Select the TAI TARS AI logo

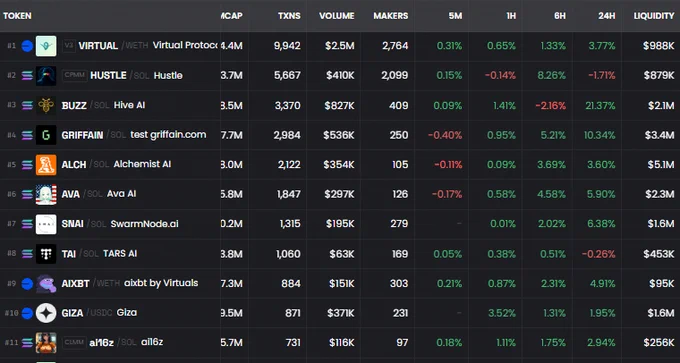[46, 254]
